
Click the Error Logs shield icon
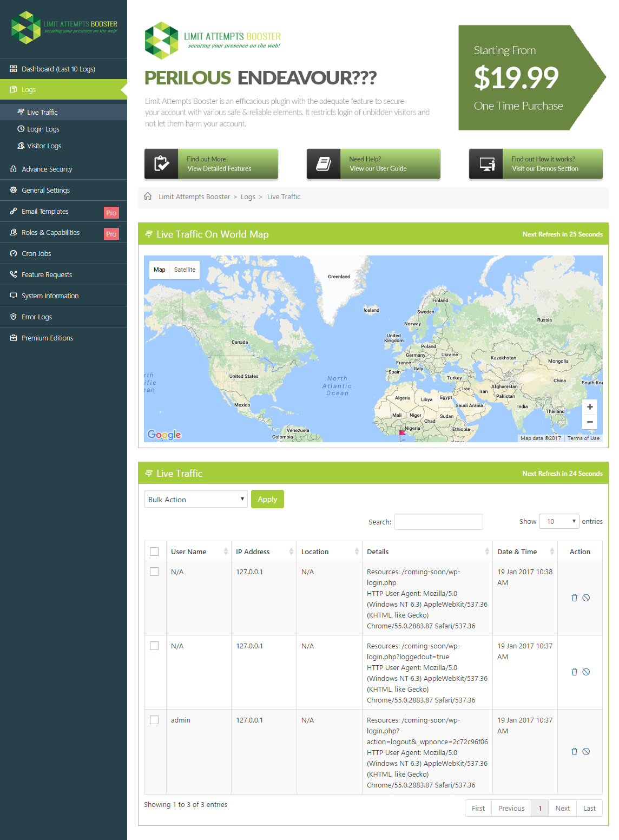click(14, 317)
